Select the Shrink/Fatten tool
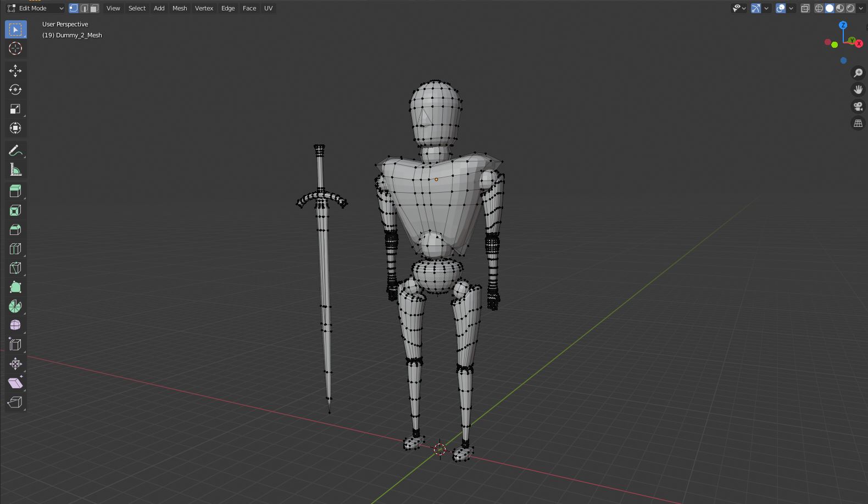 [x=15, y=364]
